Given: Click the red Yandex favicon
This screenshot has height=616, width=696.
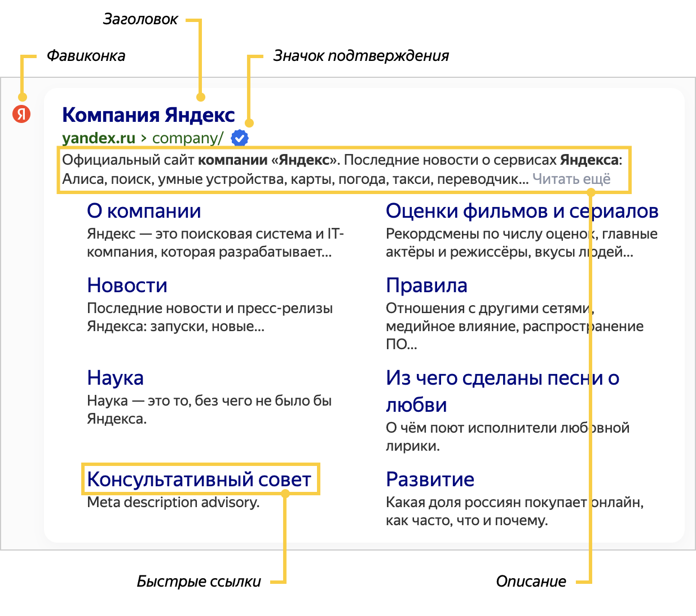Looking at the screenshot, I should pos(21,114).
